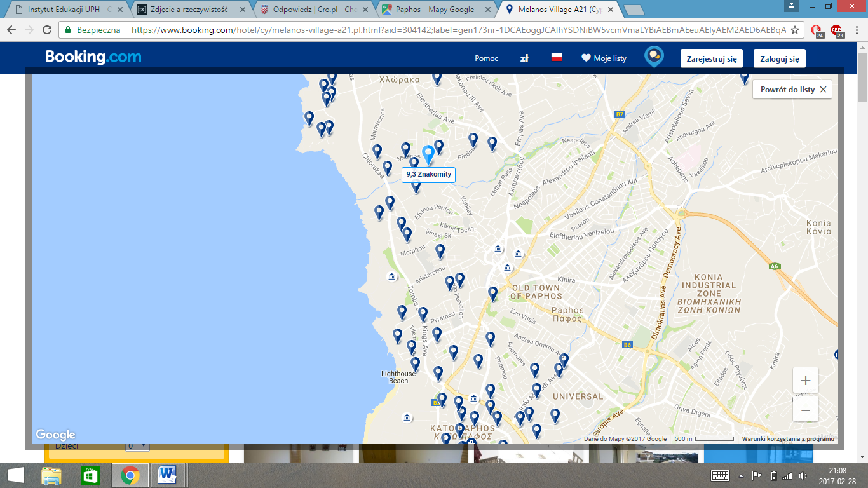Image resolution: width=868 pixels, height=488 pixels.
Task: Open the travel guide pin icon in header
Action: point(654,57)
